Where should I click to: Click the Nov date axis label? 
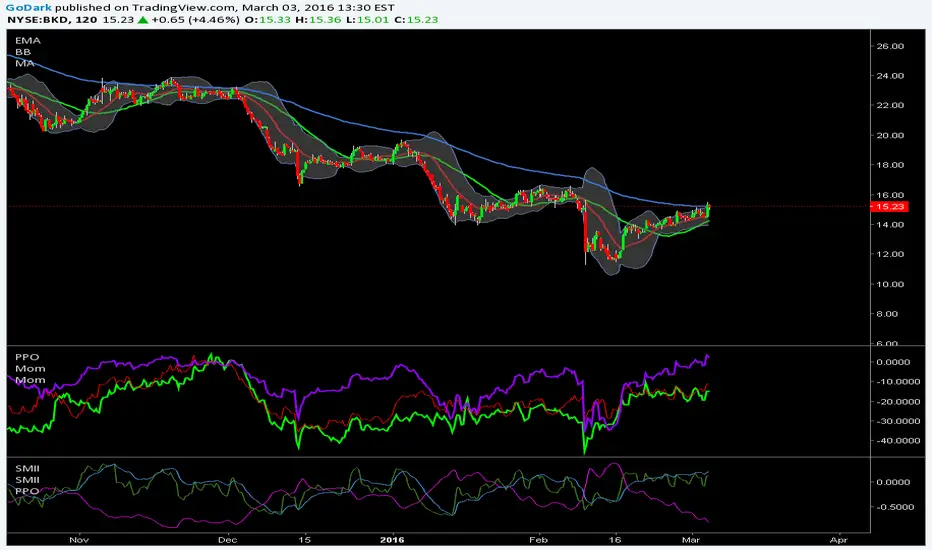pos(79,540)
